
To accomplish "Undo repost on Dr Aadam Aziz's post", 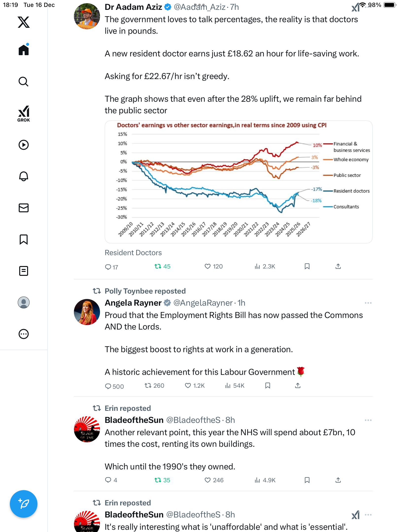I will (158, 266).
